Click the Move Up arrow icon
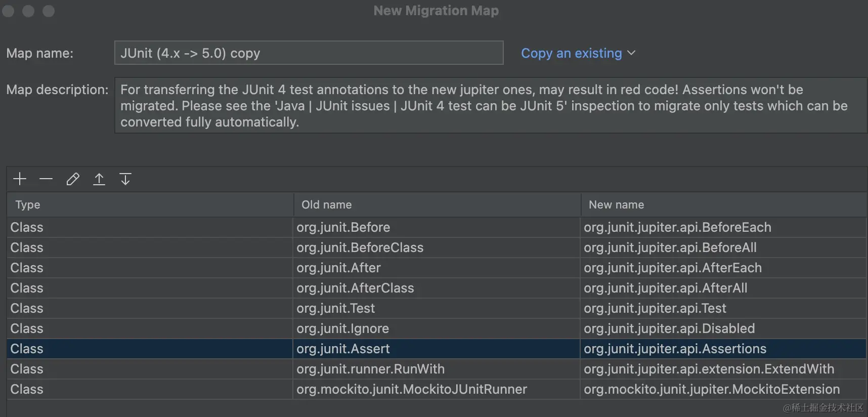Image resolution: width=868 pixels, height=417 pixels. pos(99,179)
